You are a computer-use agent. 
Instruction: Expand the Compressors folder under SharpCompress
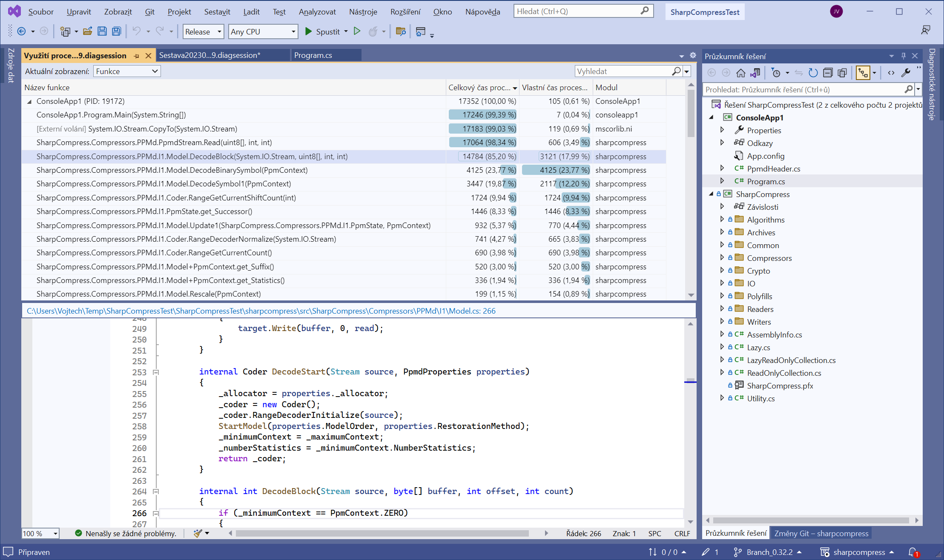(723, 258)
